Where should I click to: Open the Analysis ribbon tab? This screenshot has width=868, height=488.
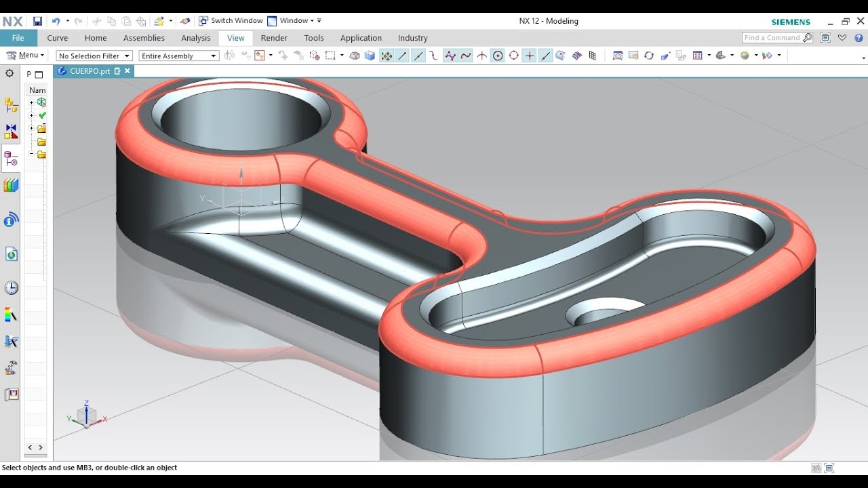point(196,38)
